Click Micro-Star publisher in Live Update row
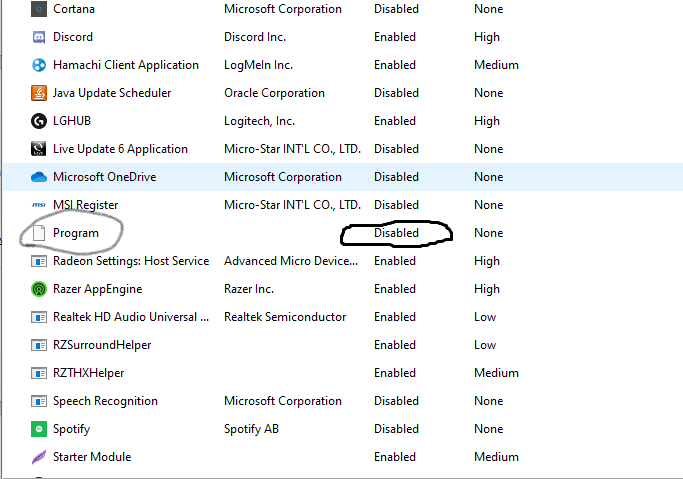This screenshot has width=683, height=479. click(292, 149)
